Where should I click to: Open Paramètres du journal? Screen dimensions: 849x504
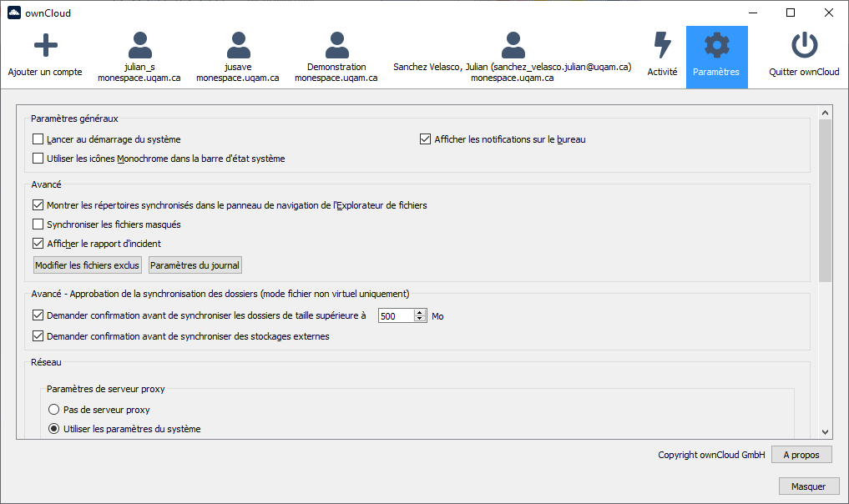pyautogui.click(x=195, y=265)
